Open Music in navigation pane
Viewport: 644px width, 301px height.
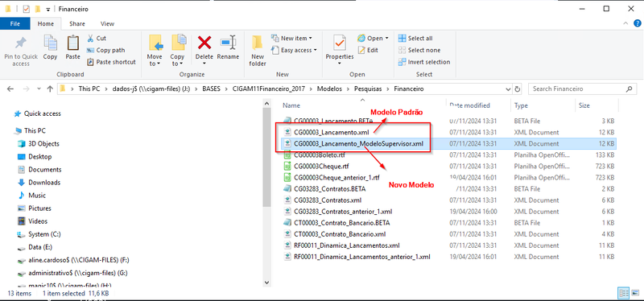tap(32, 195)
